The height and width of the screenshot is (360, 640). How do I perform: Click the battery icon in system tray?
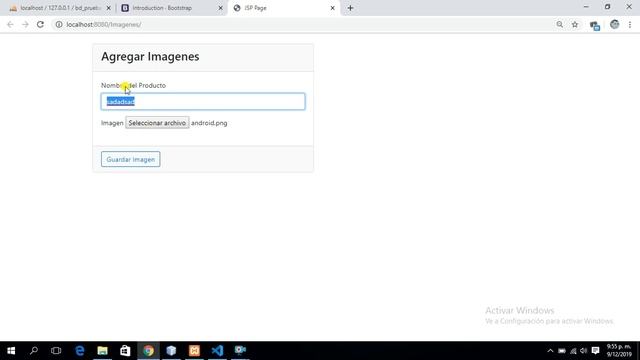coord(562,351)
